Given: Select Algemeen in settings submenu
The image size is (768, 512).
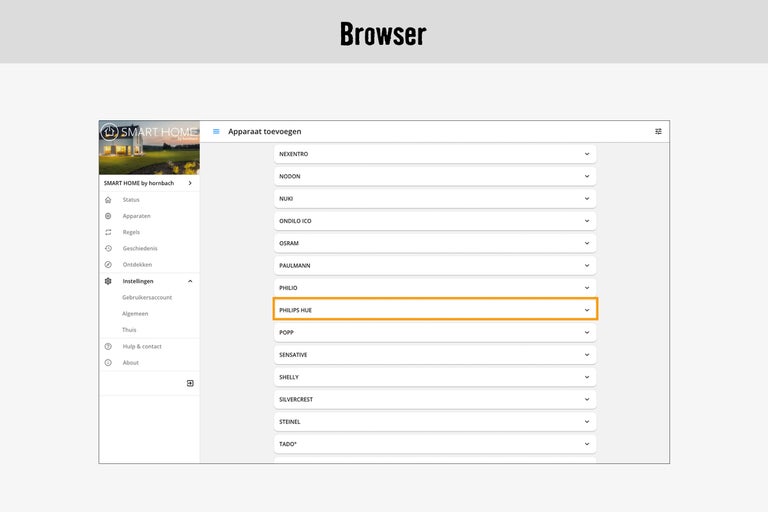Looking at the screenshot, I should point(135,313).
